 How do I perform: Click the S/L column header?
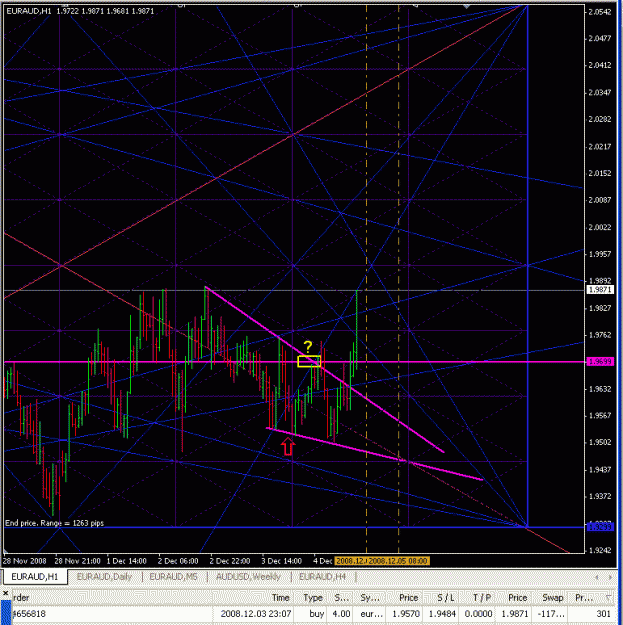(x=446, y=597)
